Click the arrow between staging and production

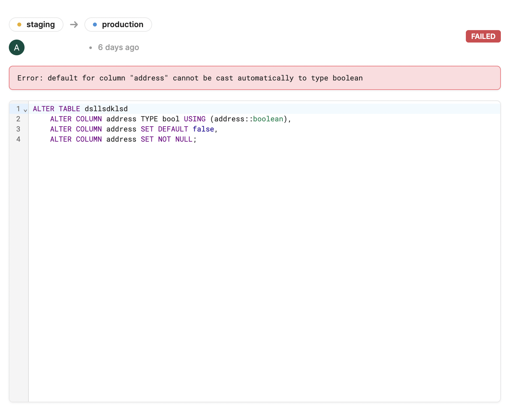point(74,25)
